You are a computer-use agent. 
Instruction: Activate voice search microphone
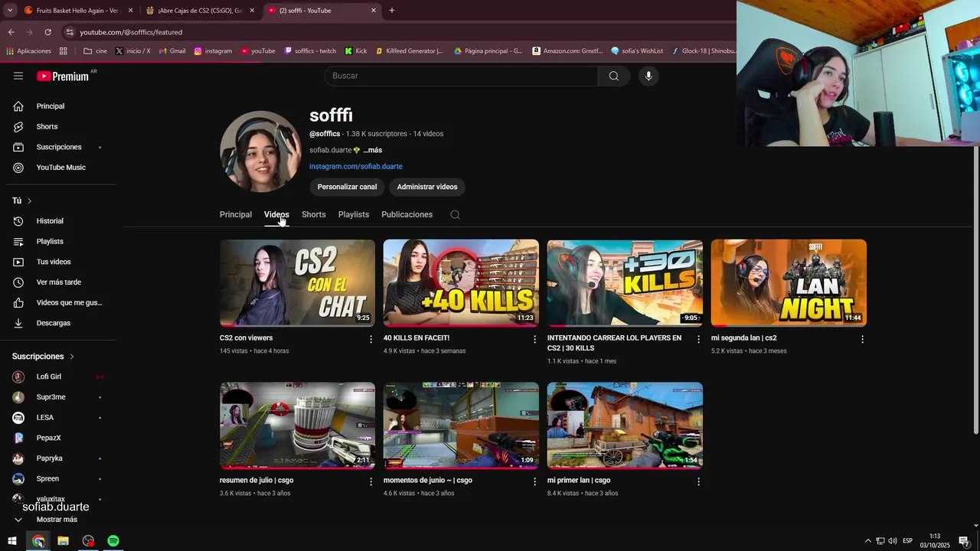pos(648,76)
